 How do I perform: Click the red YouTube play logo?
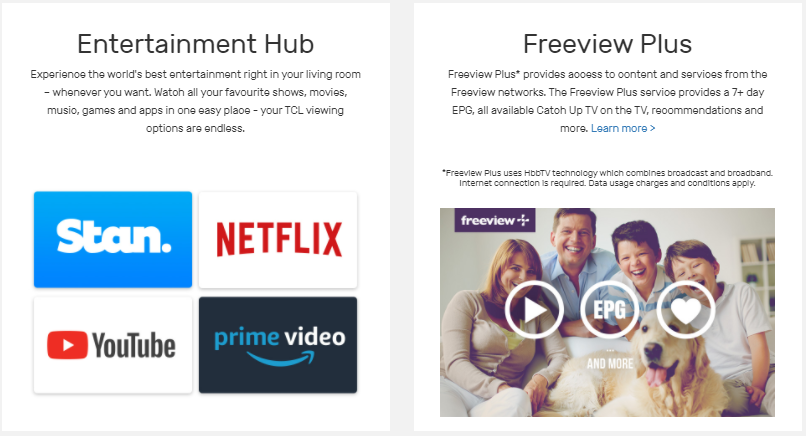[x=67, y=345]
